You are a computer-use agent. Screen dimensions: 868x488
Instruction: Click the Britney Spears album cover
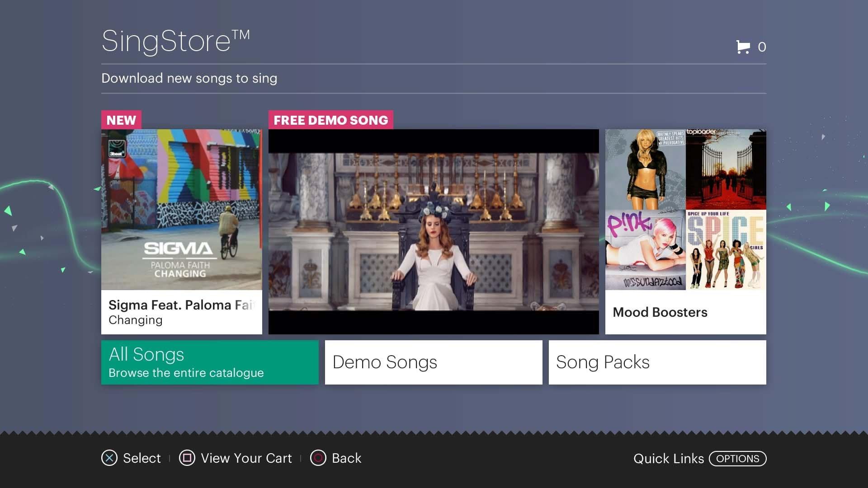point(646,169)
